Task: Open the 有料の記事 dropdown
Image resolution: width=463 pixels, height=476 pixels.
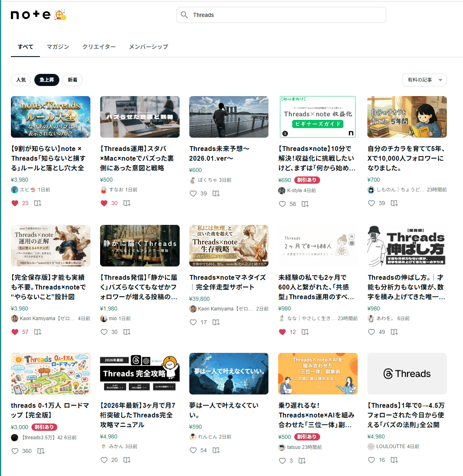Action: [425, 80]
